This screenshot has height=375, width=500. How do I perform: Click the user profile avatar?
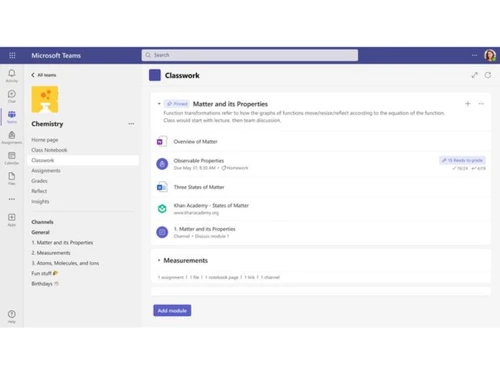490,55
